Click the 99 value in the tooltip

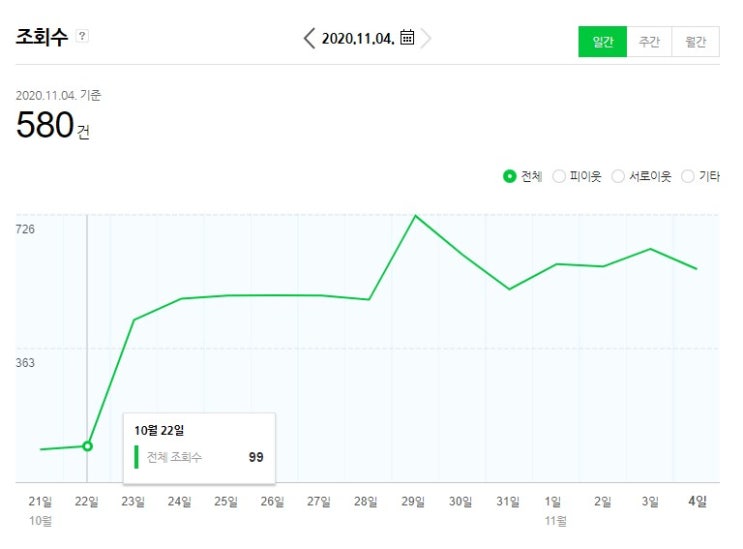pos(256,457)
